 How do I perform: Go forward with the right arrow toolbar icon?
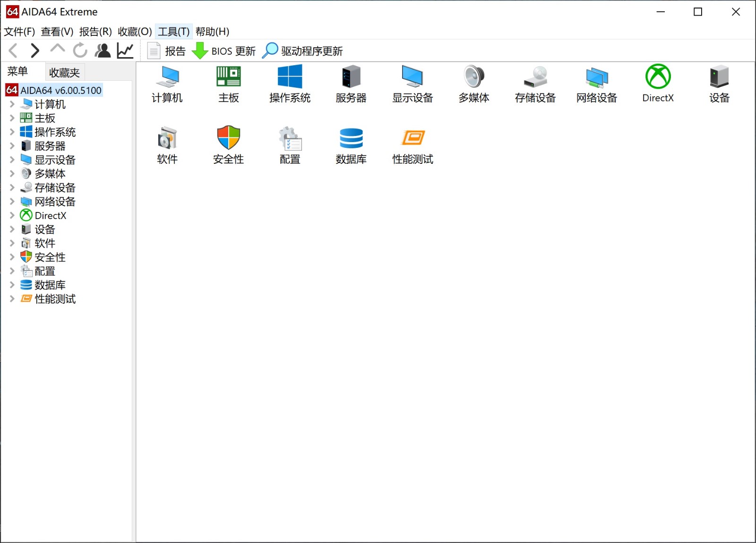pos(34,51)
